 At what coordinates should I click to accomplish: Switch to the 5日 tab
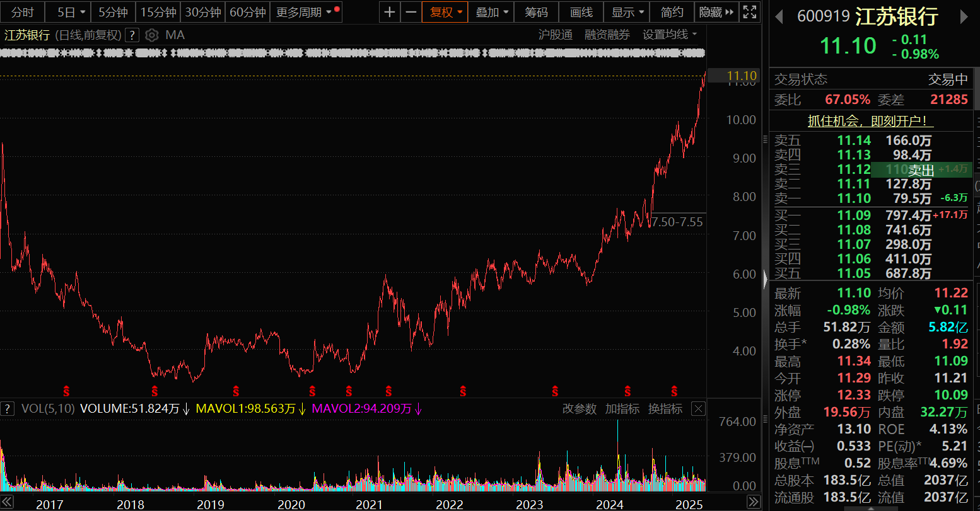(67, 12)
